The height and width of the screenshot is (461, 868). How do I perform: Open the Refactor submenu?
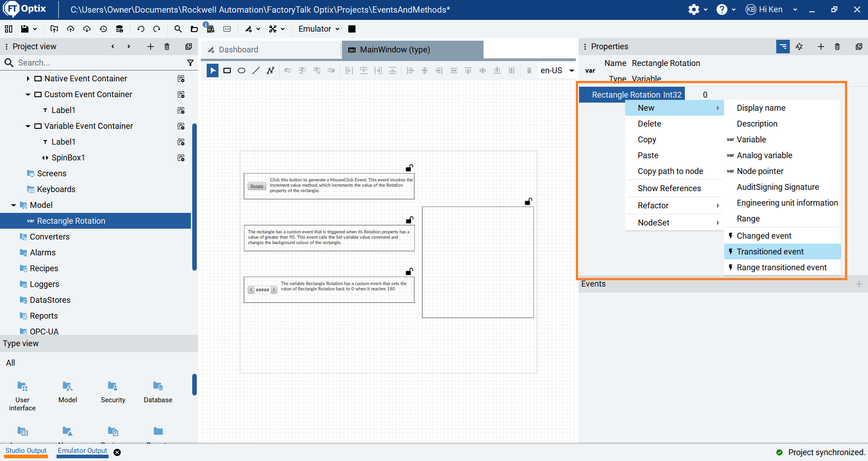click(x=674, y=206)
